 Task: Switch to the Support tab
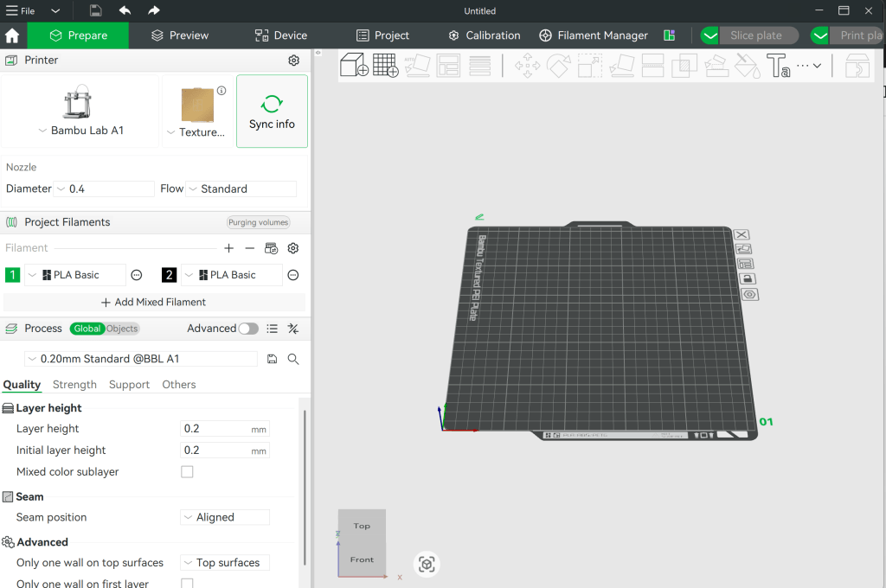coord(130,385)
